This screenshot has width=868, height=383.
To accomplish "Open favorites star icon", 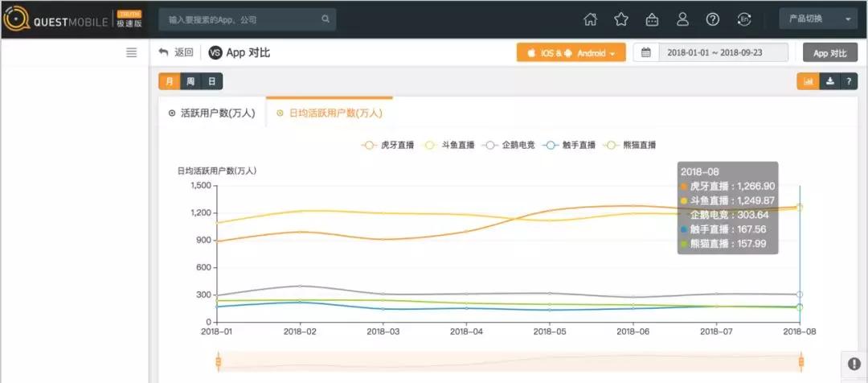I will point(621,19).
